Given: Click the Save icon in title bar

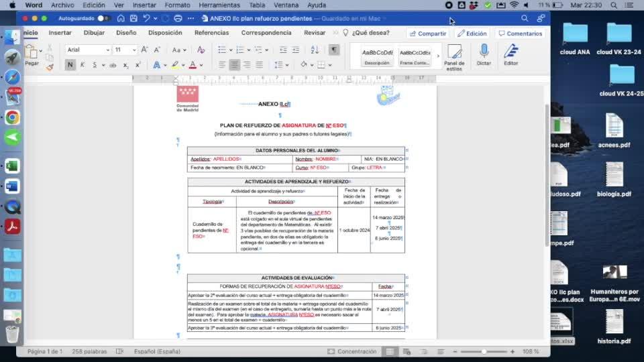Looking at the screenshot, I should pyautogui.click(x=134, y=18).
